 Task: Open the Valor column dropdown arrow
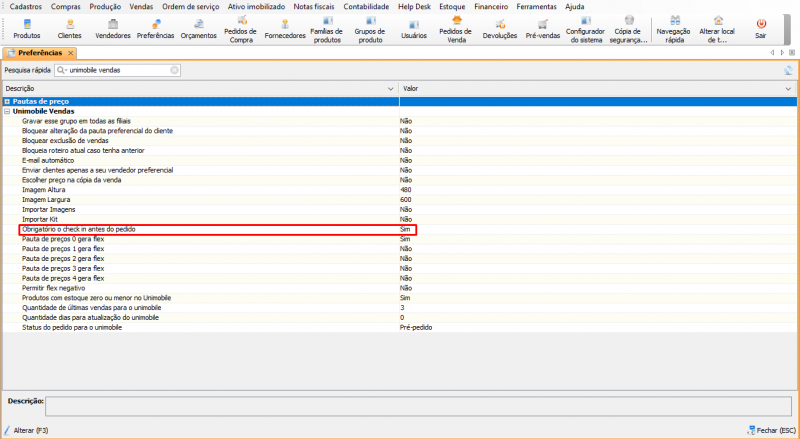click(789, 89)
